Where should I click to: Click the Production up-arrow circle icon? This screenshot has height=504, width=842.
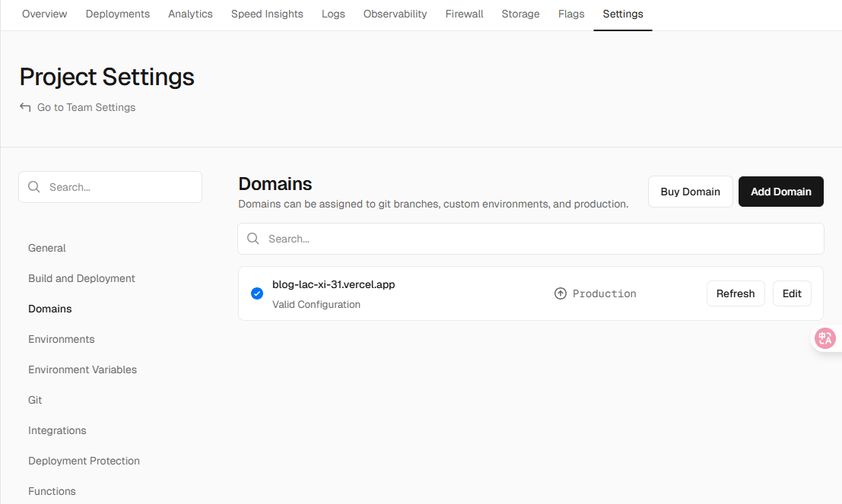pos(561,293)
